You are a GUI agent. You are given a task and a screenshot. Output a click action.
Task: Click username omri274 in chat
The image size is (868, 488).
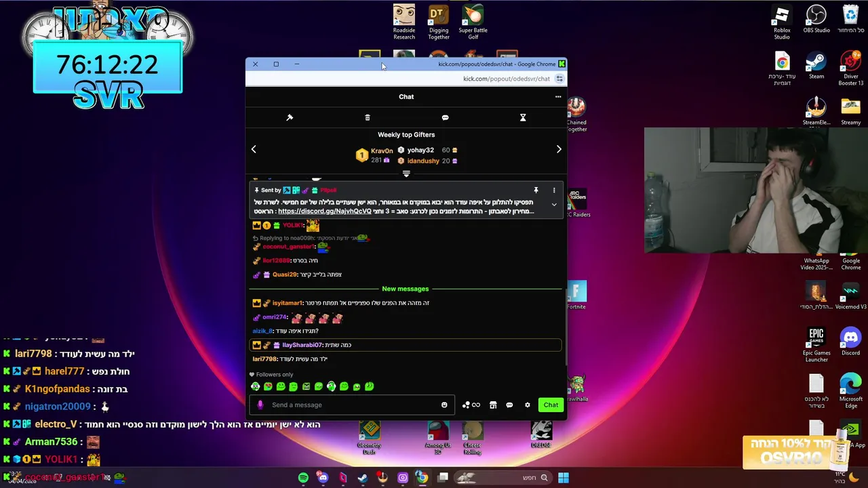pos(274,317)
